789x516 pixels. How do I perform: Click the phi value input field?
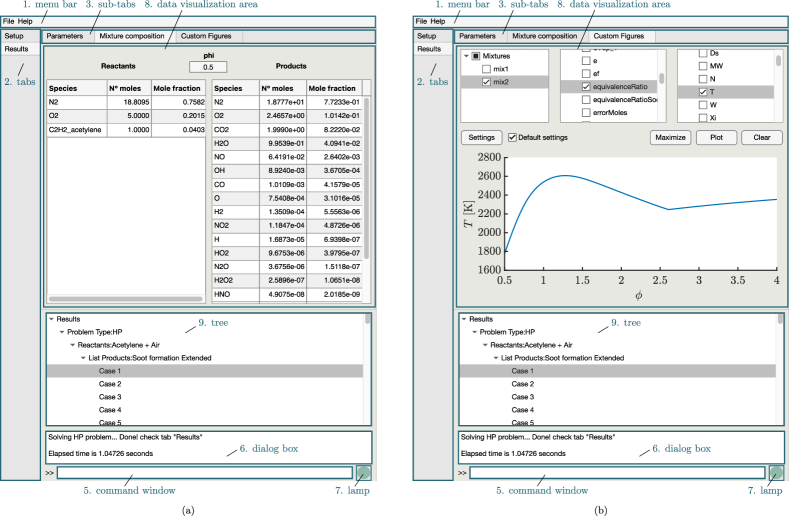208,67
